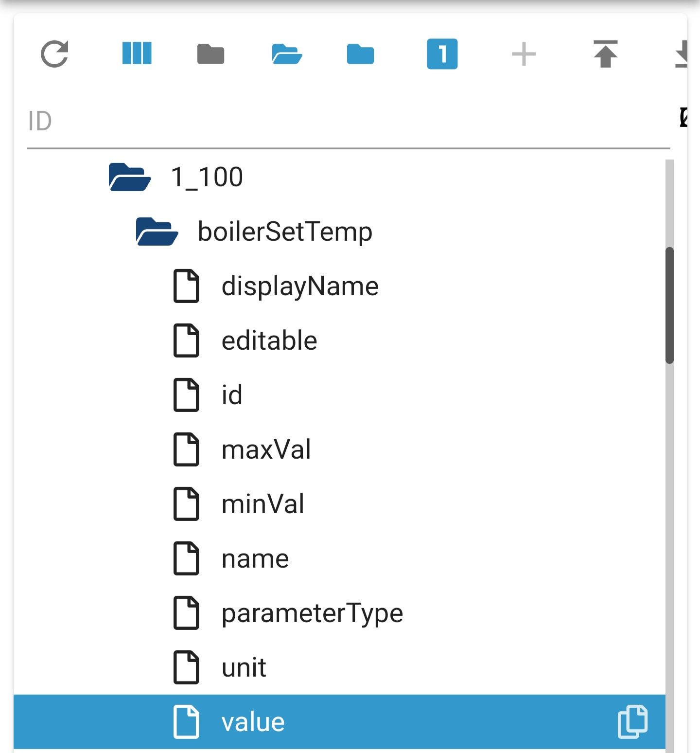Click the unit file icon
This screenshot has width=700, height=753.
pos(186,667)
